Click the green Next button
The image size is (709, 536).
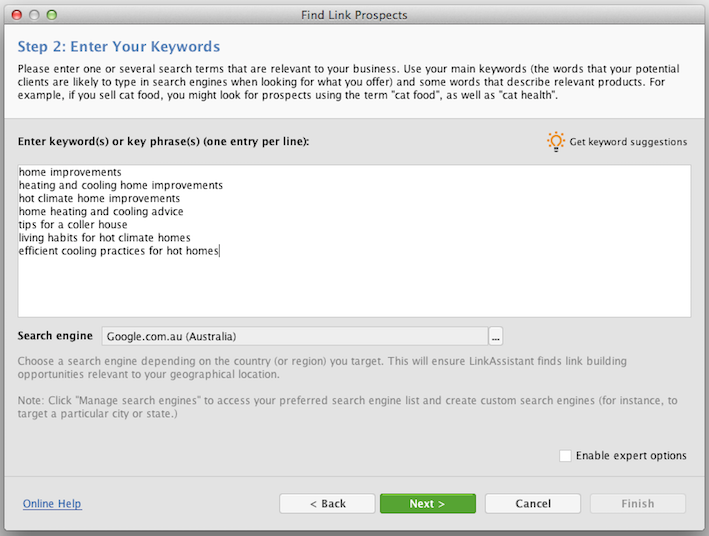[x=428, y=503]
